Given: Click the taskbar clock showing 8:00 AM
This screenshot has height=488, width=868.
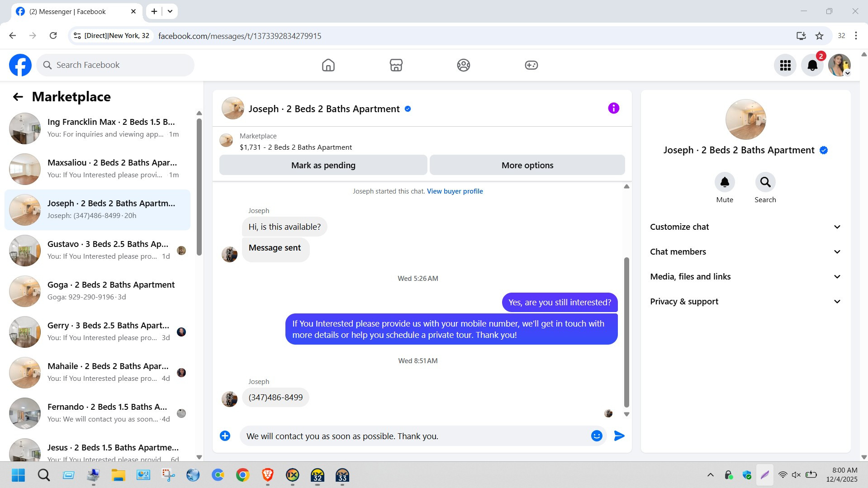Looking at the screenshot, I should tap(842, 475).
